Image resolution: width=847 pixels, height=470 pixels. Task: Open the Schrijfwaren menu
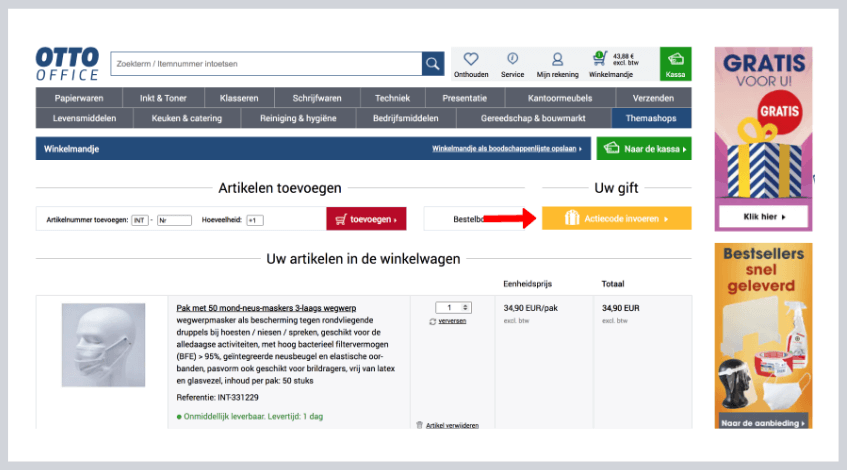[317, 98]
